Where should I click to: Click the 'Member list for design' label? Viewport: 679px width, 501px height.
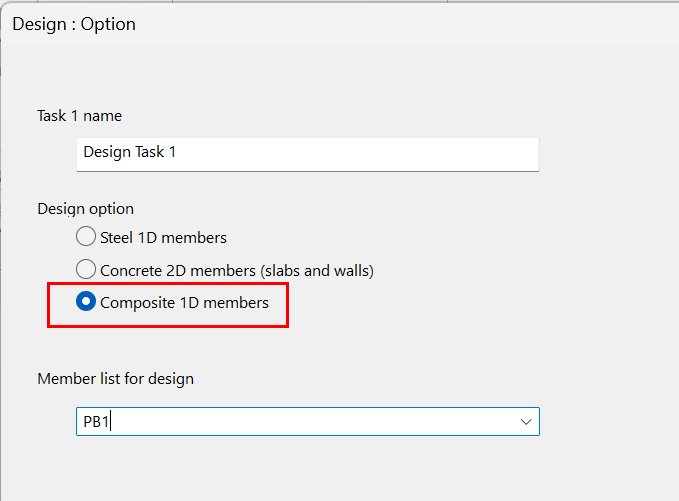point(115,378)
